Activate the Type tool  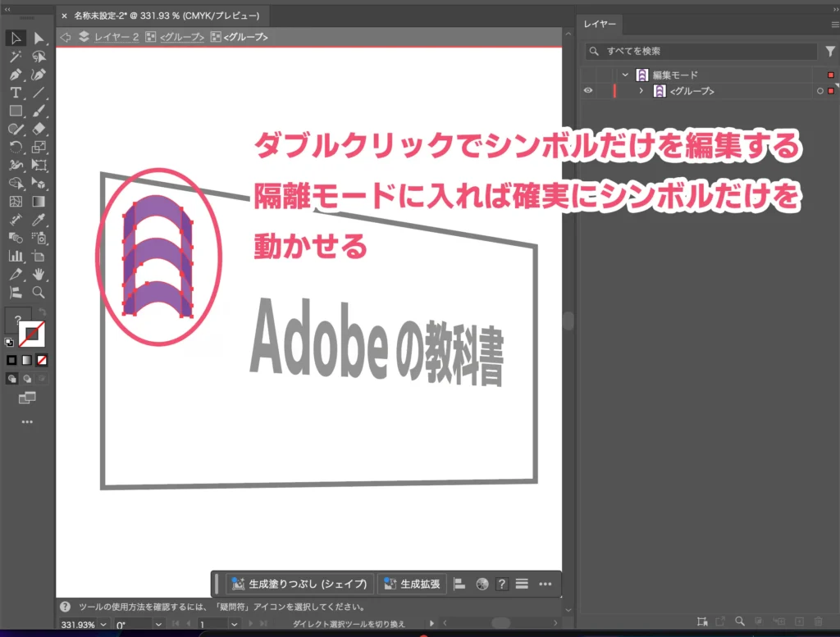pos(15,93)
